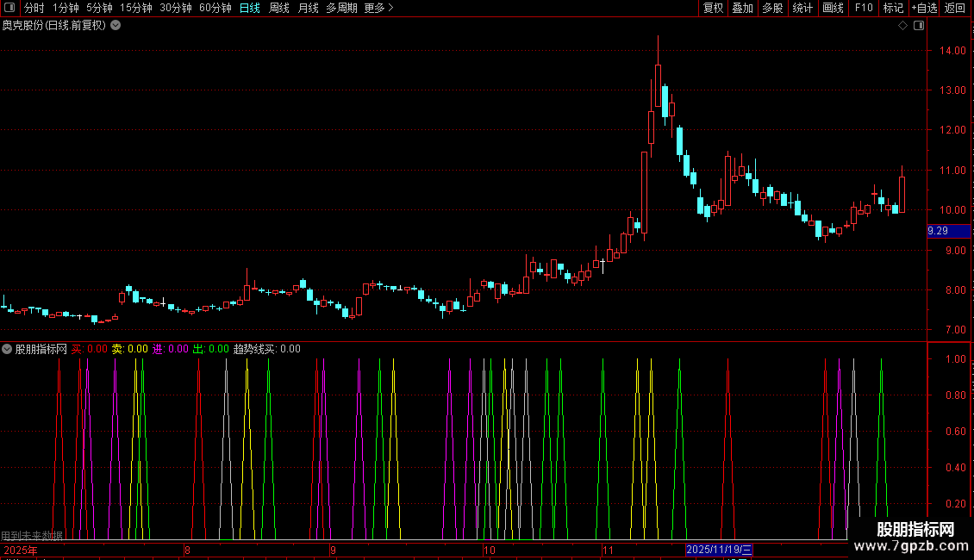974x560 pixels.
Task: Click the 趋势线买: 0.00 value
Action: click(267, 349)
